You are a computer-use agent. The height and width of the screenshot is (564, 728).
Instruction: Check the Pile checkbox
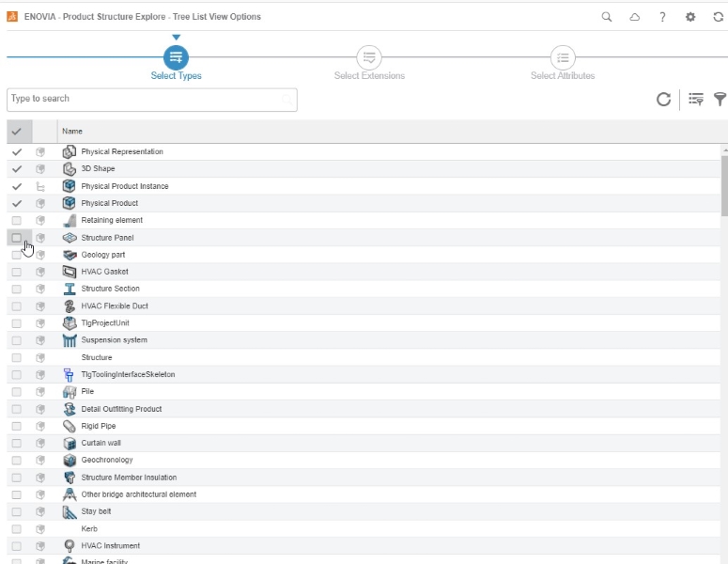[17, 392]
